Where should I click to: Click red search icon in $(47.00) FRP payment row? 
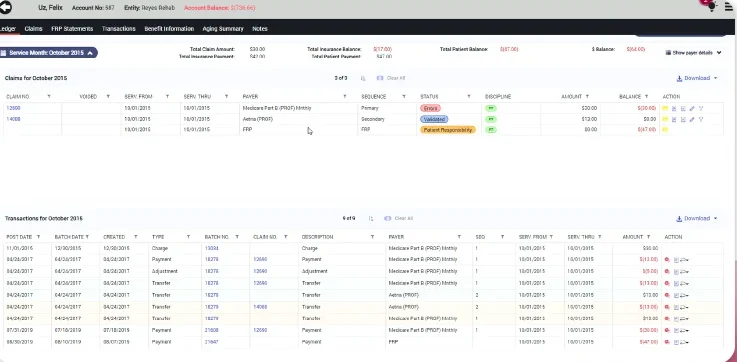667,342
